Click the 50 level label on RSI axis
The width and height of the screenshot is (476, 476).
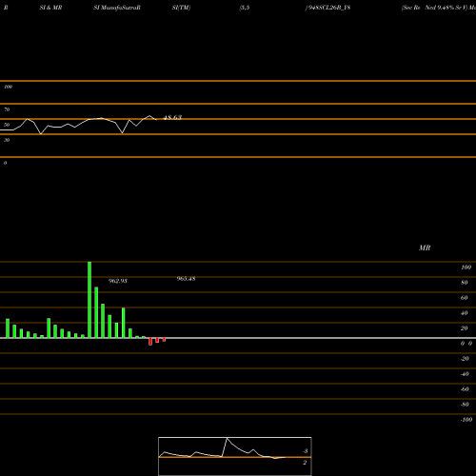pyautogui.click(x=7, y=125)
